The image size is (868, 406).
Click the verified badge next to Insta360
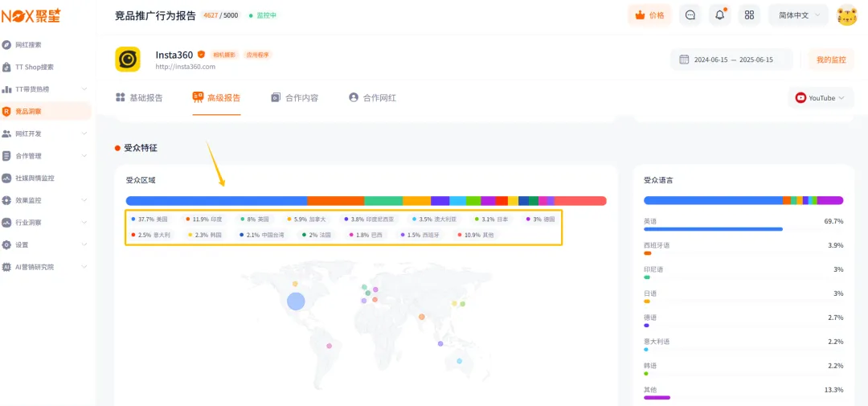coord(201,55)
